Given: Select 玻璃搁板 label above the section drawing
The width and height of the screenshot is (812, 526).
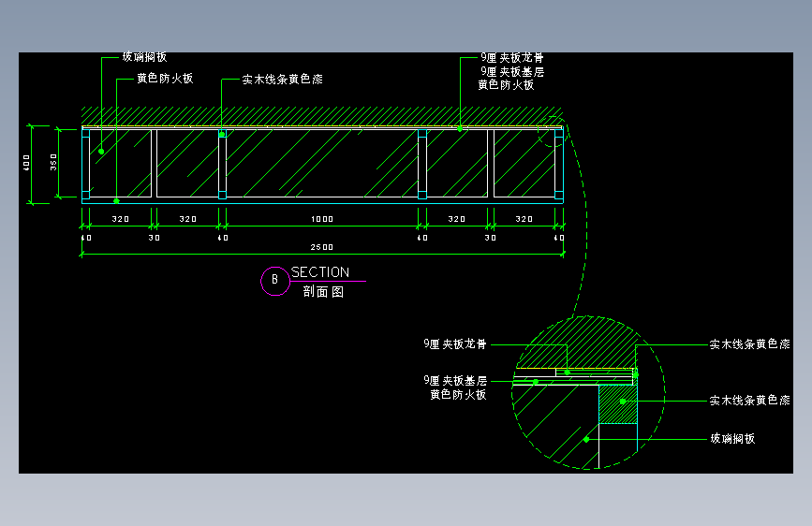Looking at the screenshot, I should coord(144,57).
